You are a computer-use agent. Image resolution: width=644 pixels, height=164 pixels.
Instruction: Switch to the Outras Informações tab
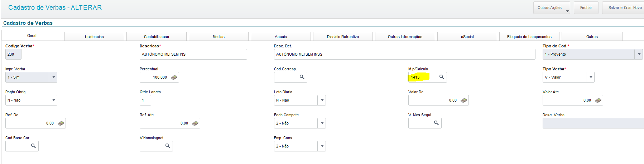[x=405, y=37]
